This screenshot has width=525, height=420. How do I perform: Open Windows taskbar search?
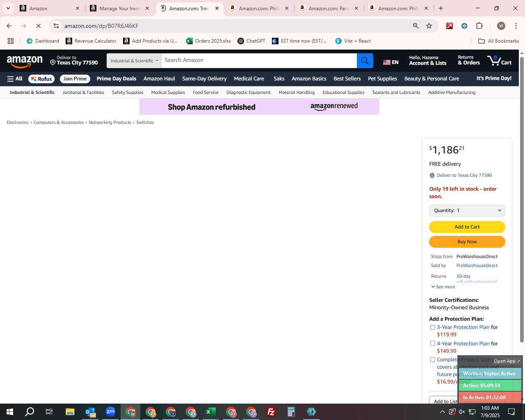pyautogui.click(x=30, y=412)
